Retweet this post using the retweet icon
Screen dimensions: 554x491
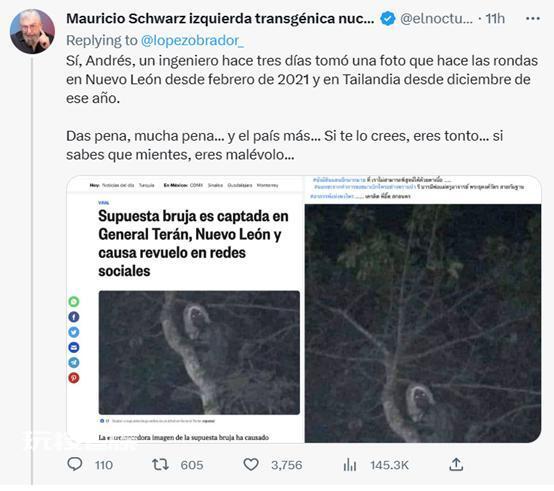[160, 465]
